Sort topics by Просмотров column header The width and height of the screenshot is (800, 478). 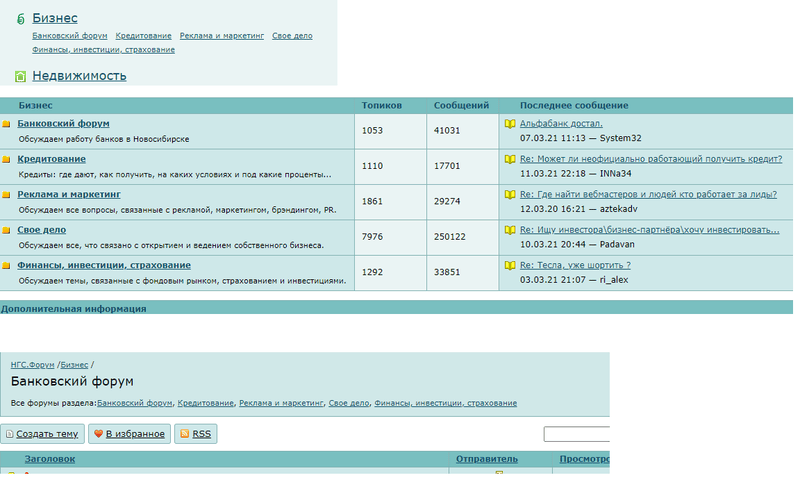click(583, 459)
